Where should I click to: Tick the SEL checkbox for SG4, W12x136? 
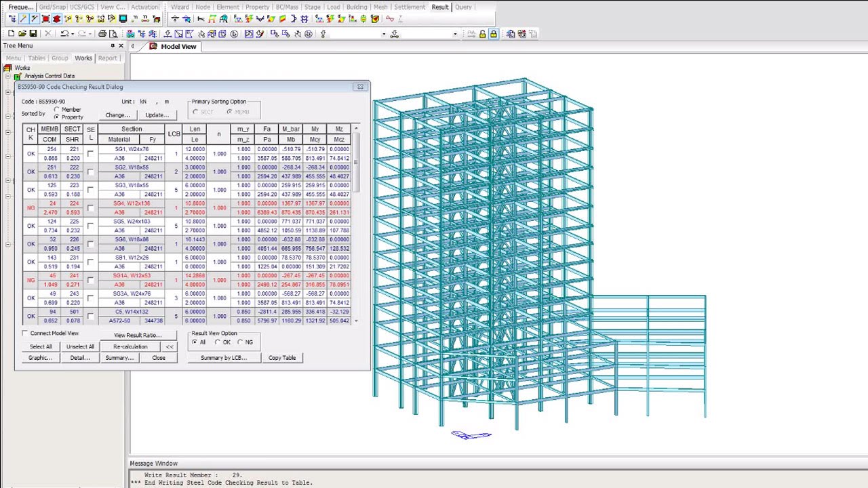[x=90, y=208]
